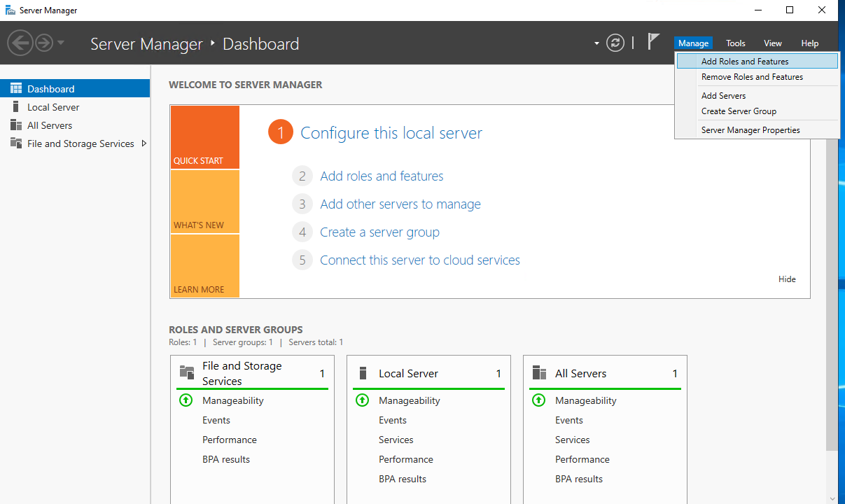The width and height of the screenshot is (845, 504).
Task: Click the Local Server icon in sidebar
Action: tap(16, 107)
